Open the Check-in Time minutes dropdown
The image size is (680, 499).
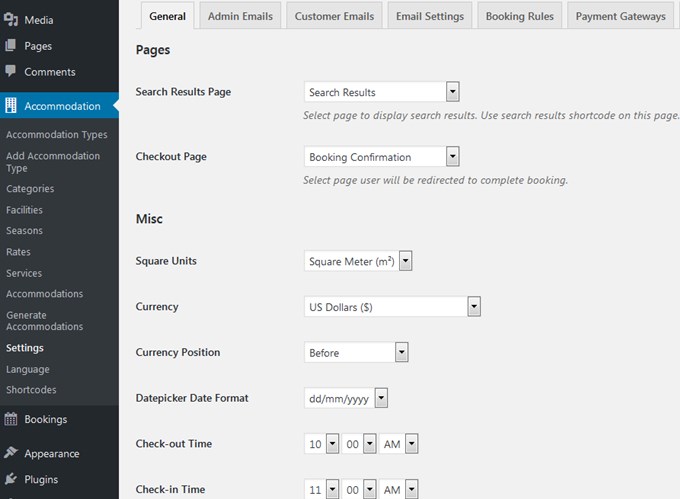coord(359,489)
